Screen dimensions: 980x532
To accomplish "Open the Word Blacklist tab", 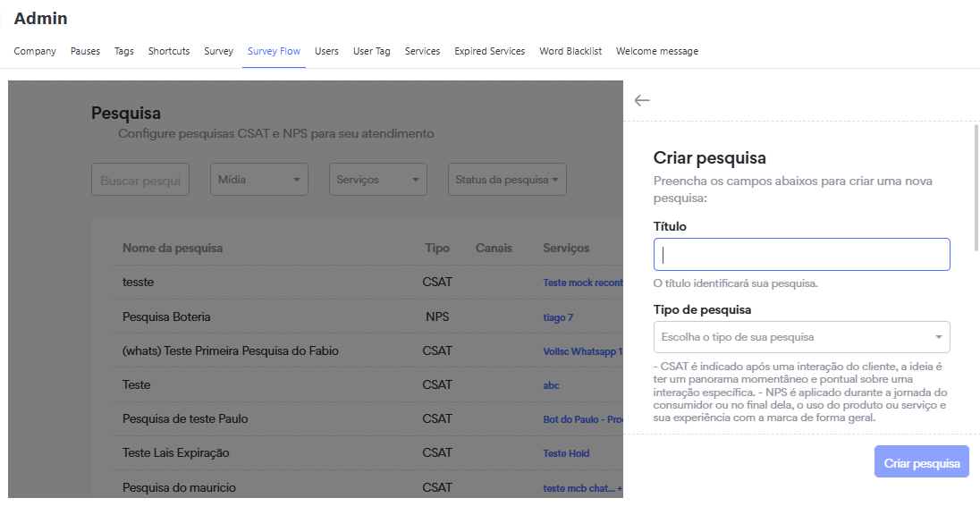I will (570, 51).
